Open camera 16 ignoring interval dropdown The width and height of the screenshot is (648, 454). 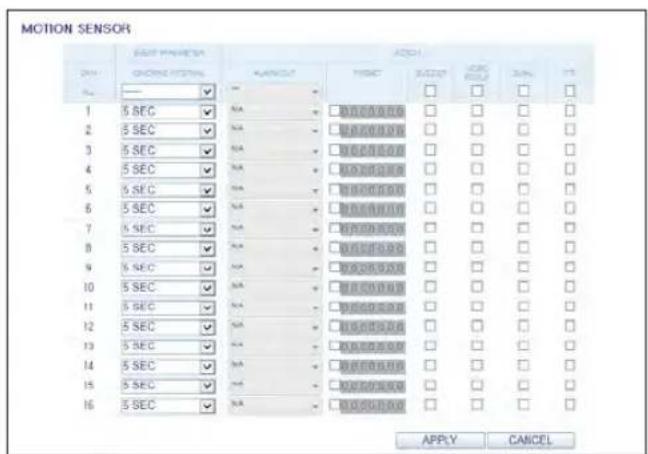coord(168,406)
